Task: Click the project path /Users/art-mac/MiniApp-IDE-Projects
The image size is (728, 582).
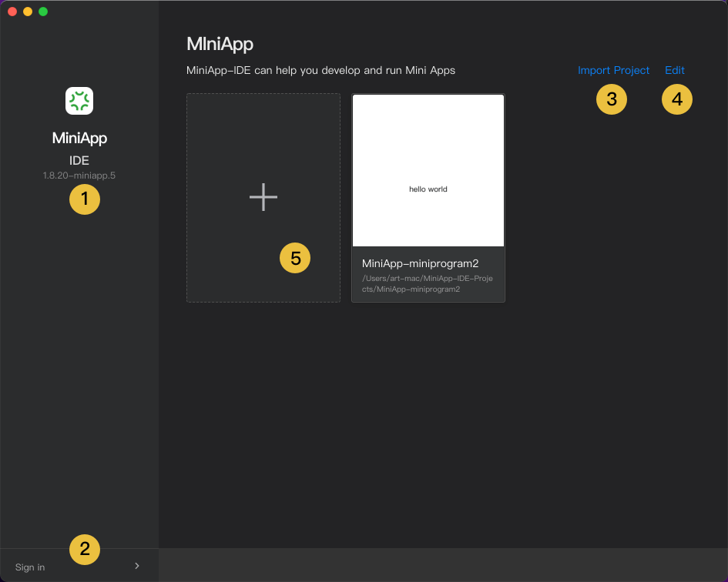Action: coord(427,283)
